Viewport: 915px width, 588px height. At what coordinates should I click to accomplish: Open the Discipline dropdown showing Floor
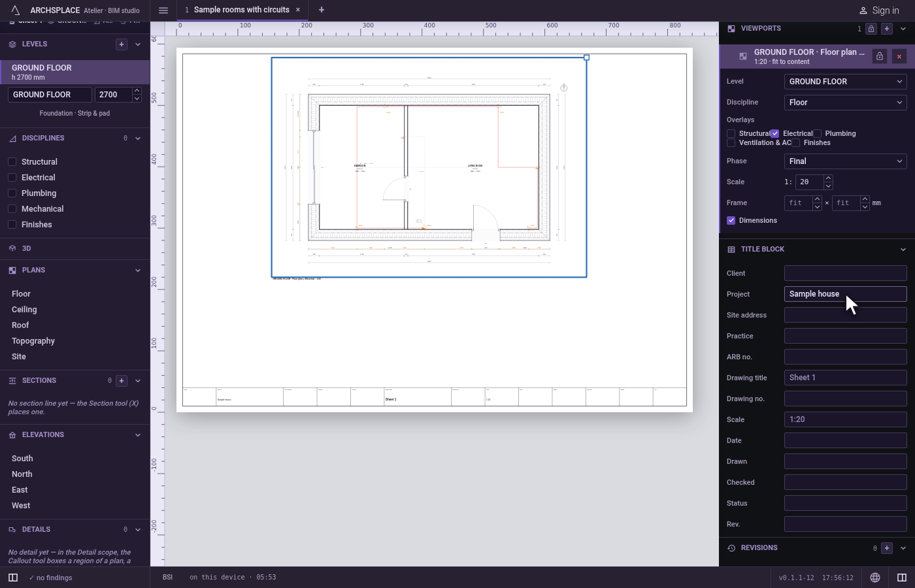846,103
